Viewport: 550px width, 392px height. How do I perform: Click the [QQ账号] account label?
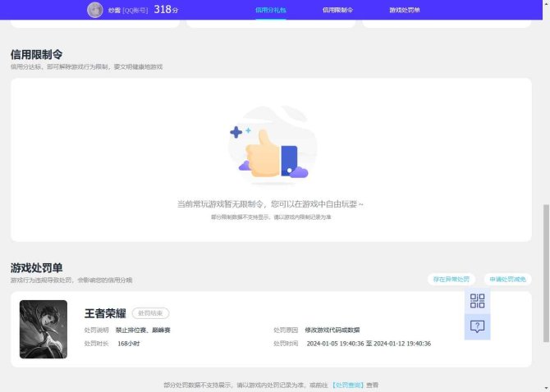pyautogui.click(x=135, y=11)
